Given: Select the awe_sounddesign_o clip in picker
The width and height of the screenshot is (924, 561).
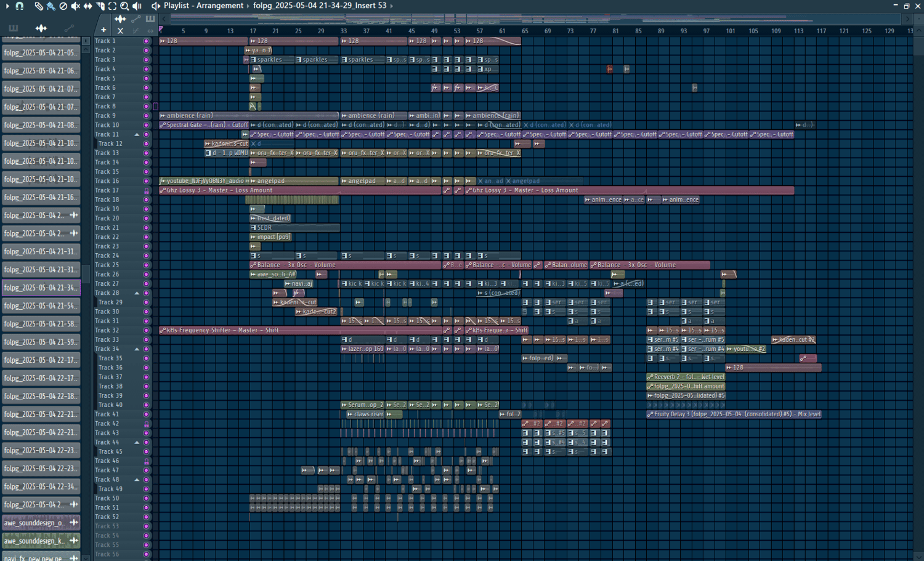Looking at the screenshot, I should (41, 523).
